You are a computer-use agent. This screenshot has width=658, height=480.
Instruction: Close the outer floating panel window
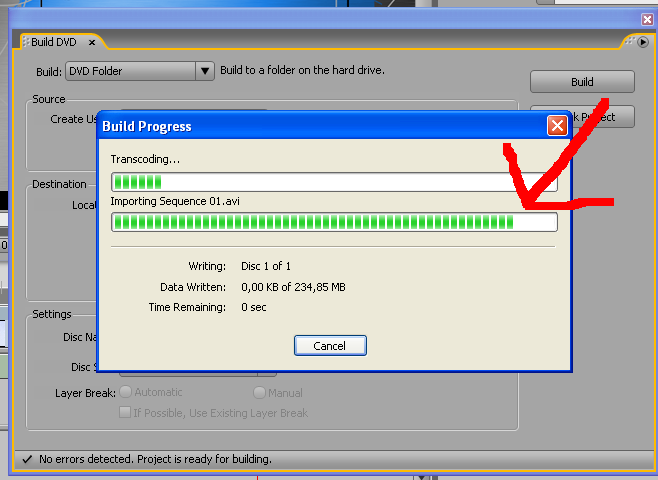648,19
